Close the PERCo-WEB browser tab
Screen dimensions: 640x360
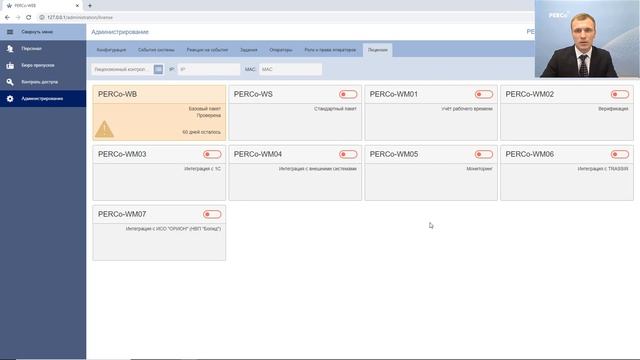(x=77, y=6)
